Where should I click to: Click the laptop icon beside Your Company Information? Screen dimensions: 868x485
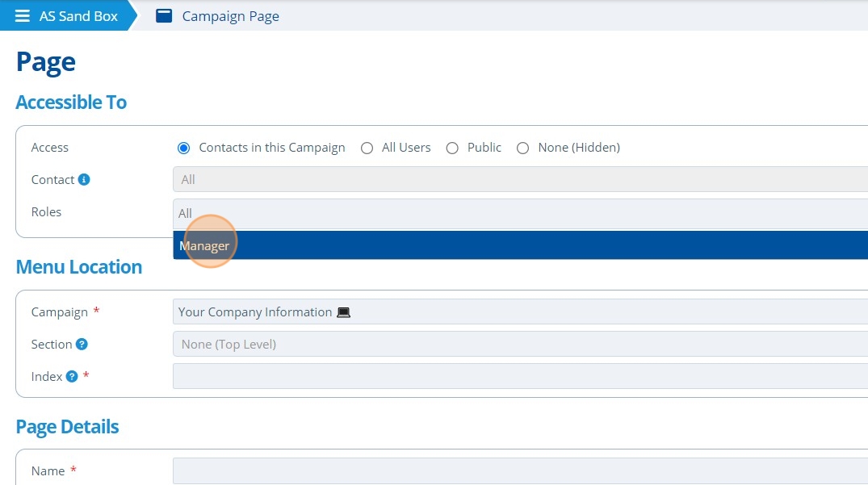(344, 312)
